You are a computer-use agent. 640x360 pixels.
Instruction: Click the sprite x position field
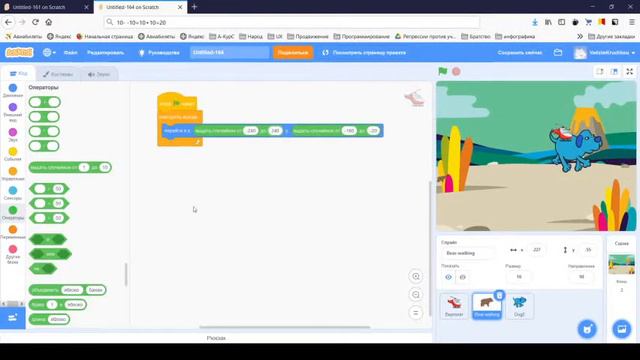pyautogui.click(x=537, y=250)
